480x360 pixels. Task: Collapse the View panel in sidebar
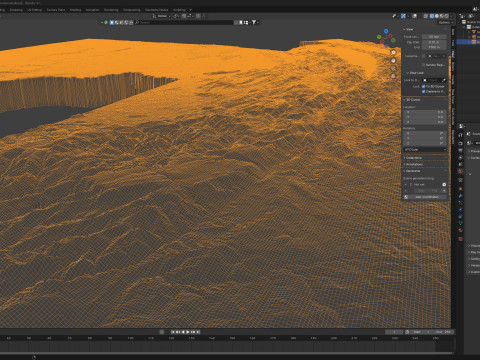[408, 29]
